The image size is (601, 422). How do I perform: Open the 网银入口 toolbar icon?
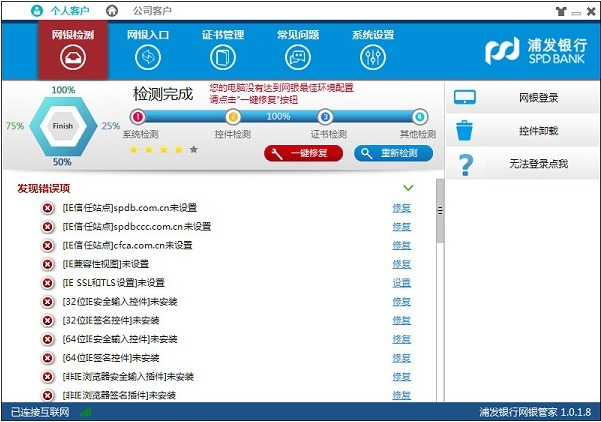click(148, 57)
